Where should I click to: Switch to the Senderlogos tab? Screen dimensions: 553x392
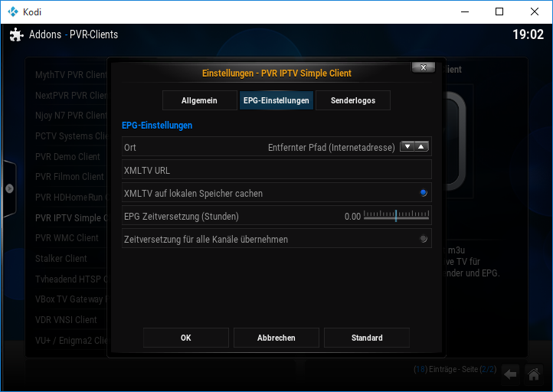point(352,100)
